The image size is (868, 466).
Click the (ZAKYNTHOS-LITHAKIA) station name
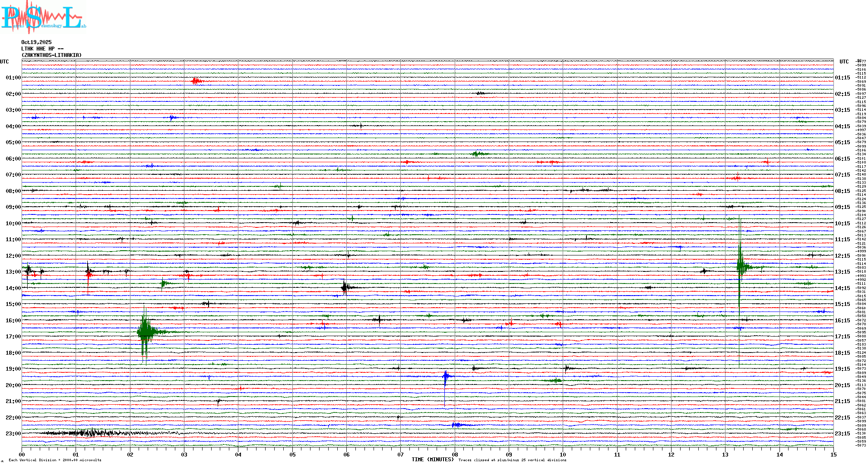51,55
